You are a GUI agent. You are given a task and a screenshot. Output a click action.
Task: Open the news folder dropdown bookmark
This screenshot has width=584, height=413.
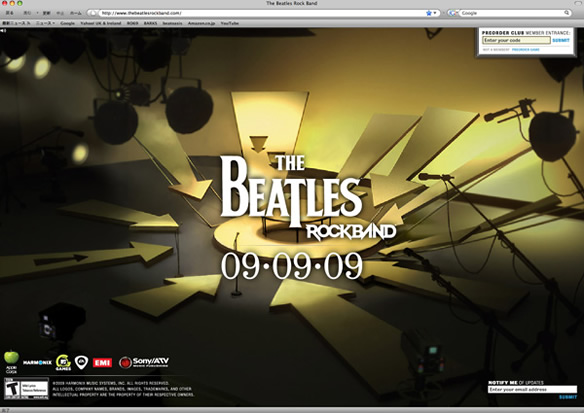pyautogui.click(x=45, y=23)
